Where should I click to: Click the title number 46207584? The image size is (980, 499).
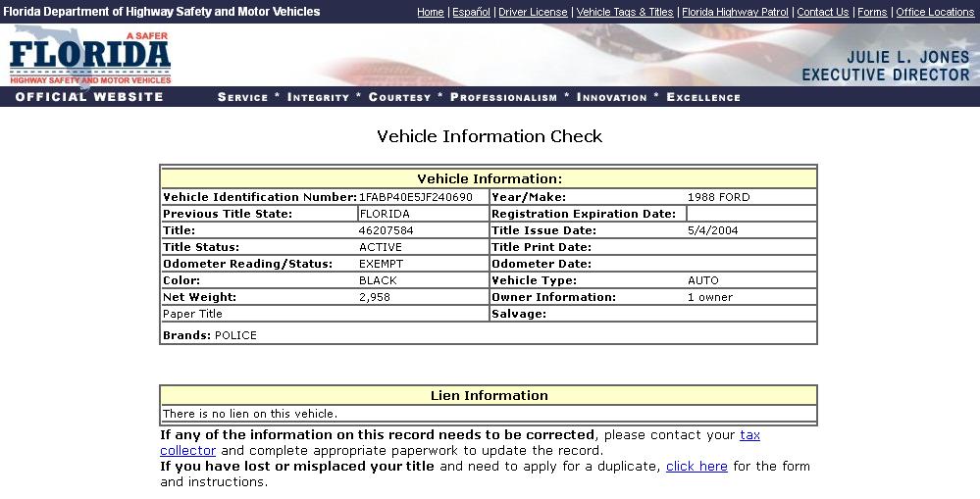387,230
